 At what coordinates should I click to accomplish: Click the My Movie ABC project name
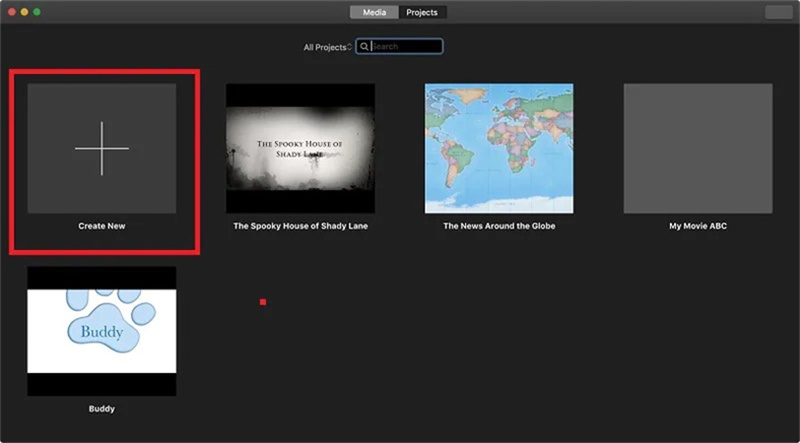[698, 226]
